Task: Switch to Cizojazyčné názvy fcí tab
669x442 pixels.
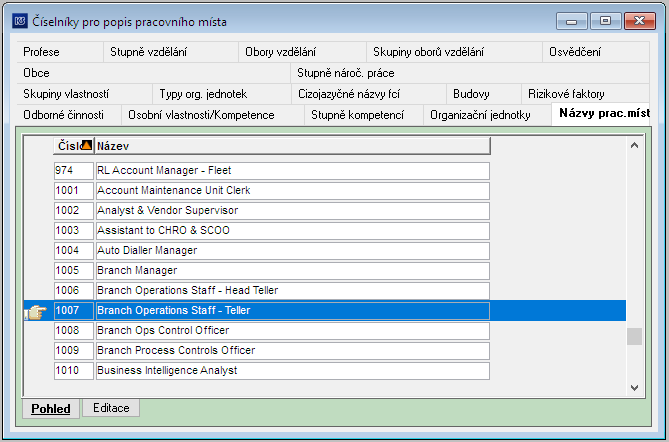Action: [369, 94]
